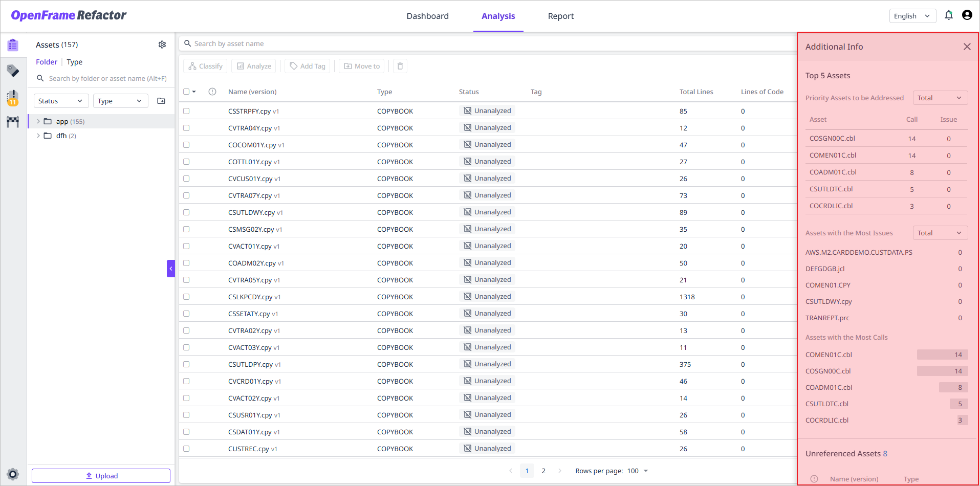Open COSGN00C.cbl in Priority Assets
980x486 pixels.
coord(832,138)
